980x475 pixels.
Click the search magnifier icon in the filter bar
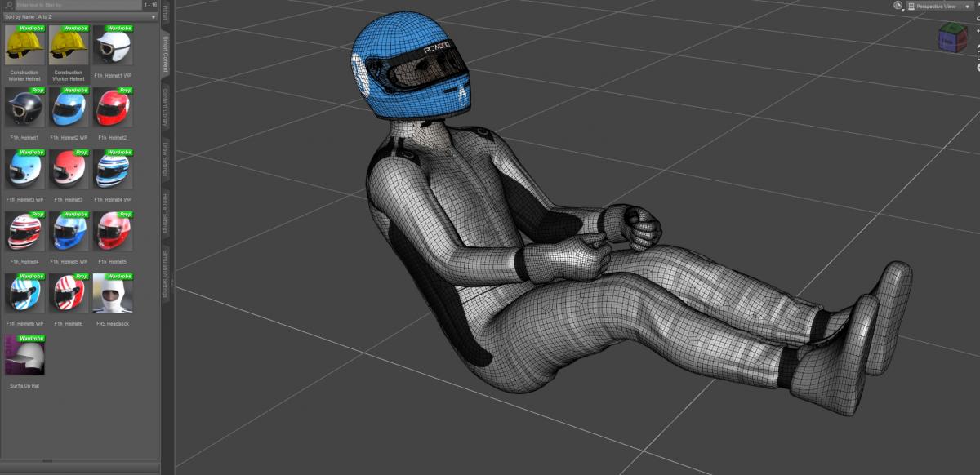10,5
